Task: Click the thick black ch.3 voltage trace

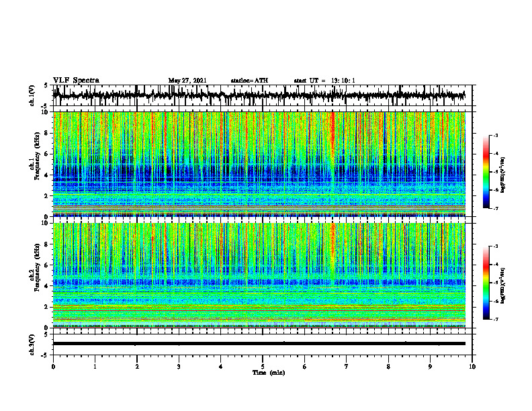Action: pos(259,344)
